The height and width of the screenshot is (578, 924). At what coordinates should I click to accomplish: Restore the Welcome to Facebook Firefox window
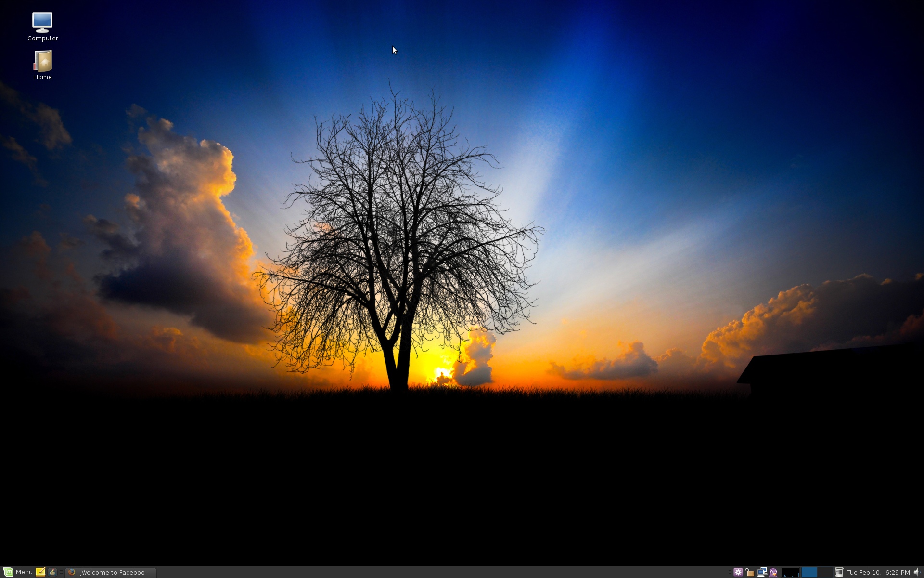coord(115,572)
